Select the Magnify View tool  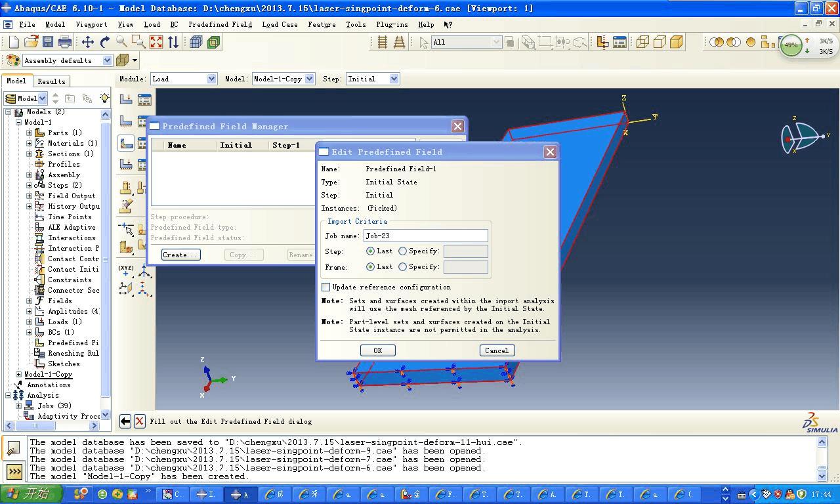tap(121, 42)
